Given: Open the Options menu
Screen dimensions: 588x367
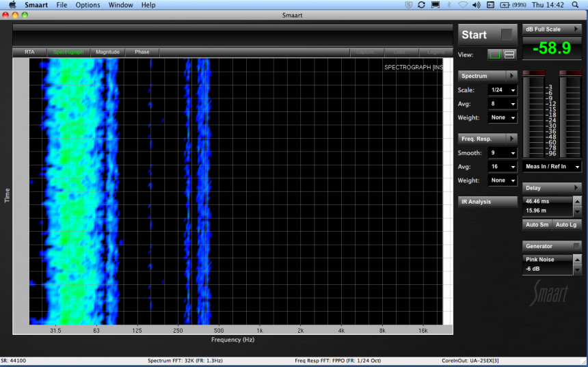Looking at the screenshot, I should [x=88, y=5].
